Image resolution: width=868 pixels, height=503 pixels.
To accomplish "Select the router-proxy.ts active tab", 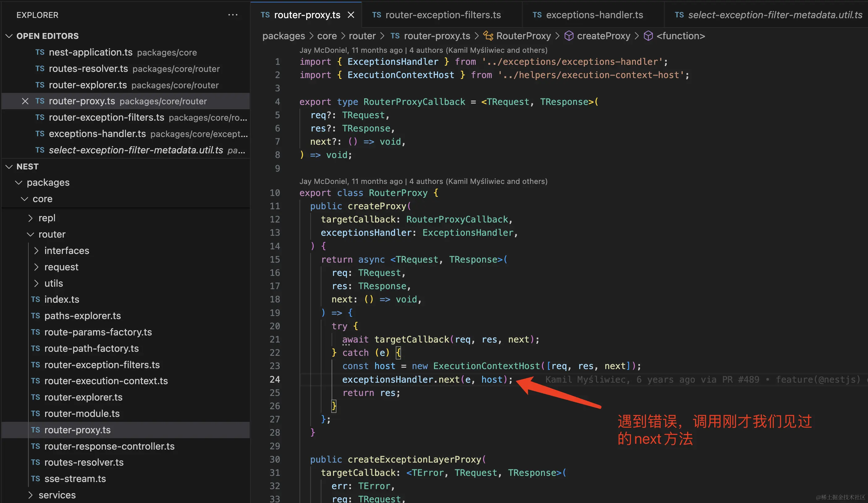I will (307, 15).
